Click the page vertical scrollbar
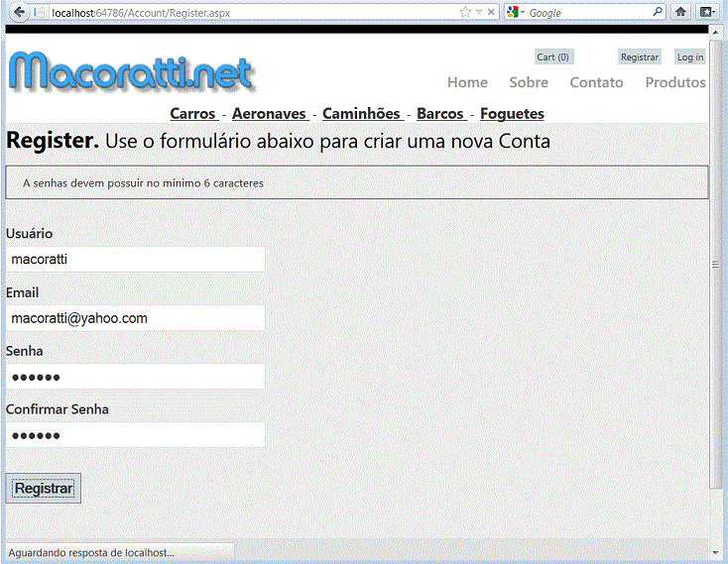 pos(717,264)
